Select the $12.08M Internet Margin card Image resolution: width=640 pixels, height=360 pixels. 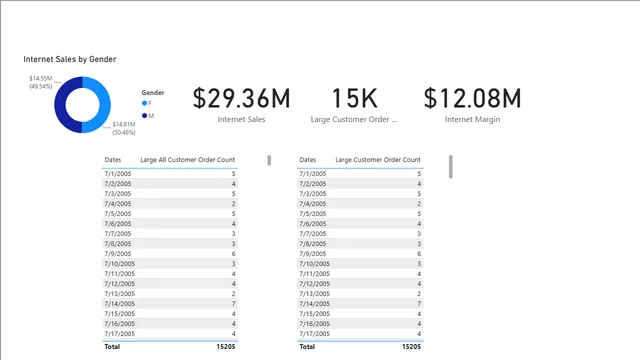pyautogui.click(x=472, y=104)
